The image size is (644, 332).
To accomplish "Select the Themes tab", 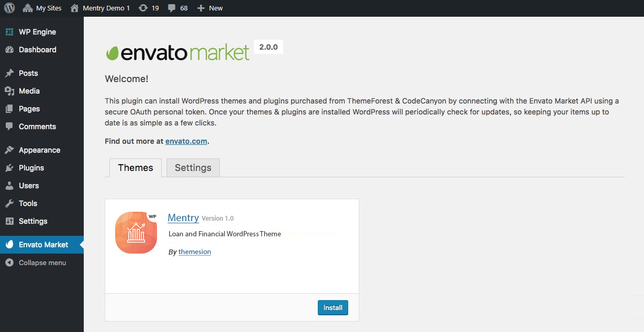I will pyautogui.click(x=136, y=168).
